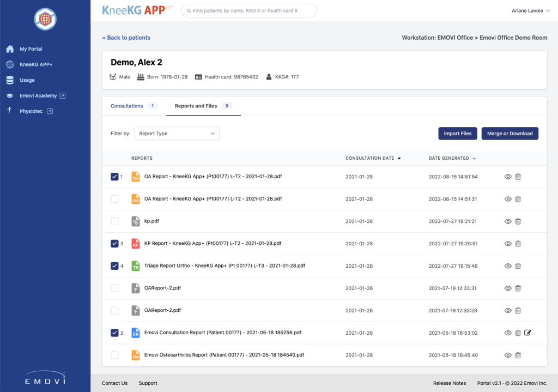The width and height of the screenshot is (558, 392).
Task: Click the Born: 1978-01-28 text
Action: [x=167, y=77]
